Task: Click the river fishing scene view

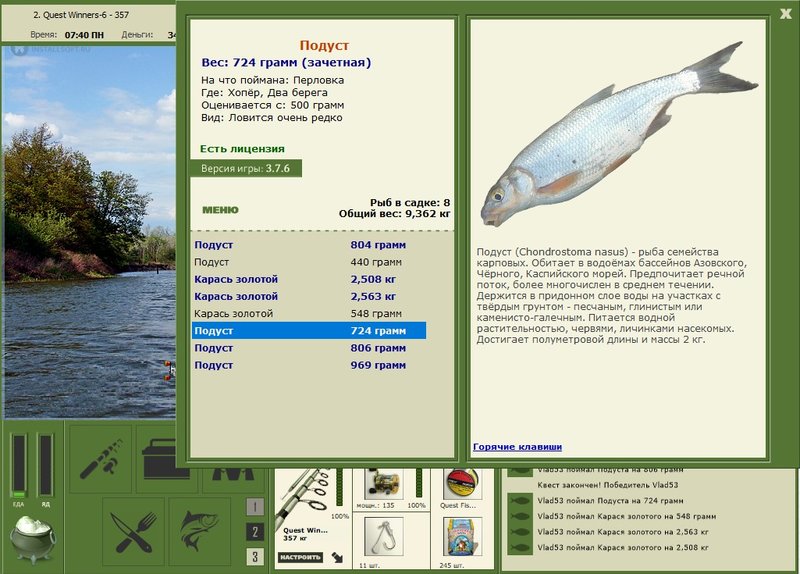Action: 90,232
